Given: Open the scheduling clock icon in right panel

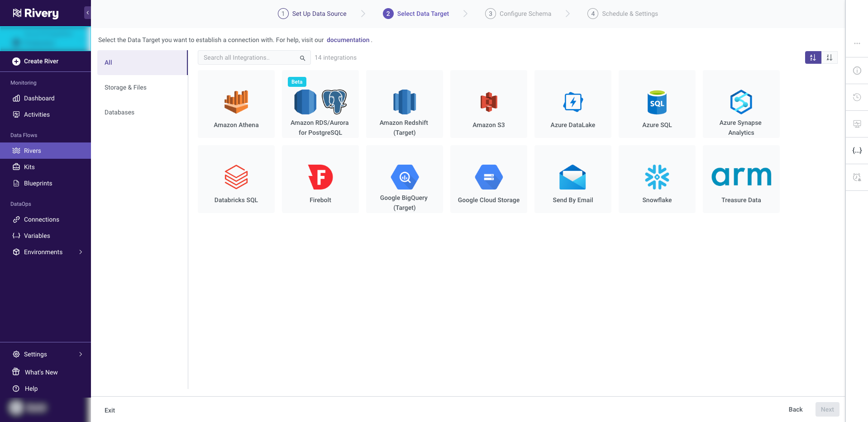Looking at the screenshot, I should (857, 177).
